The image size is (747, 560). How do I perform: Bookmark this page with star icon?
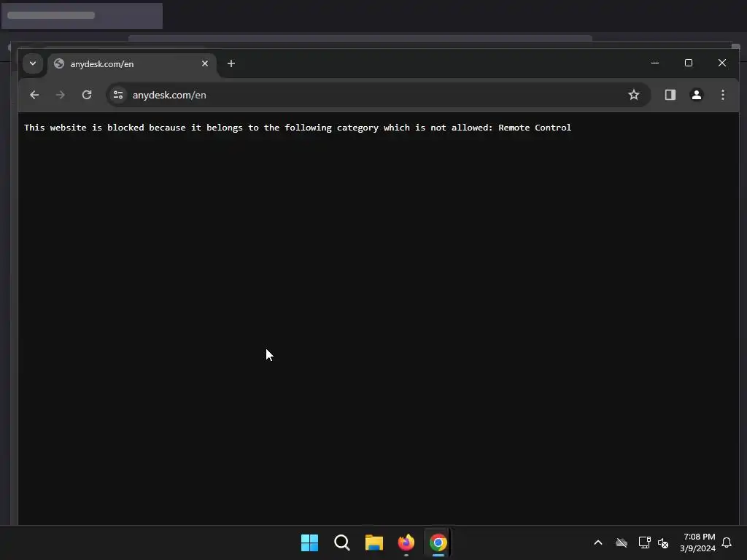click(634, 95)
